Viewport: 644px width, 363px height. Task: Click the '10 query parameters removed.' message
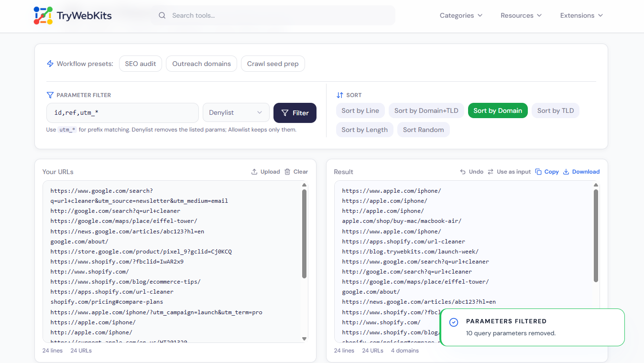point(511,333)
